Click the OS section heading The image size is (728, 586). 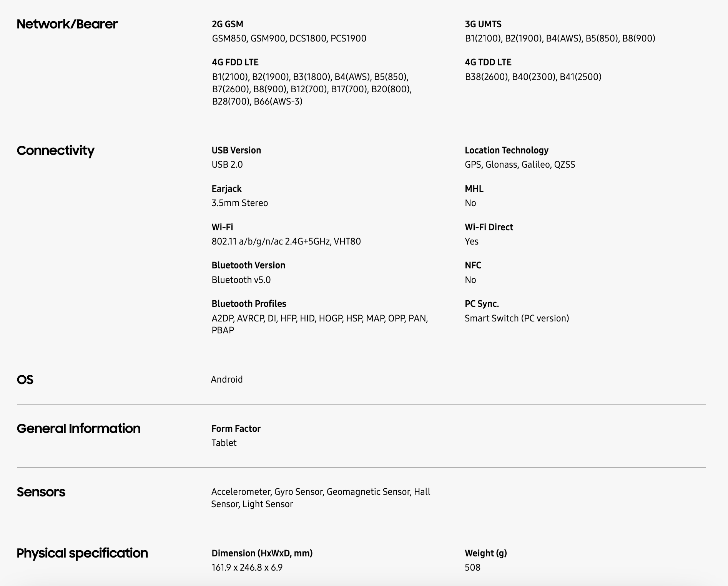[25, 380]
